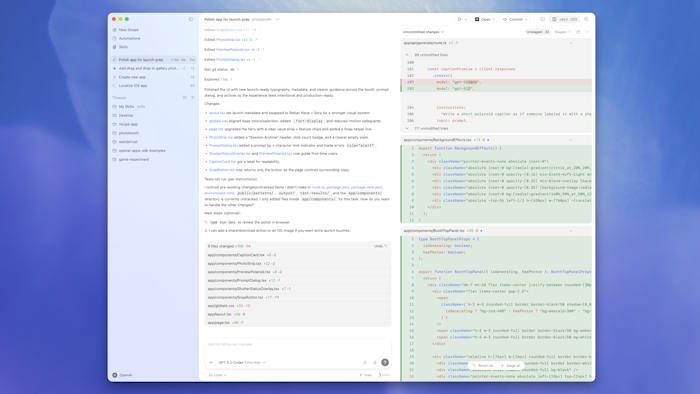Viewport: 700px width, 394px height.
Task: Switch to the Staged tab
Action: tap(562, 32)
